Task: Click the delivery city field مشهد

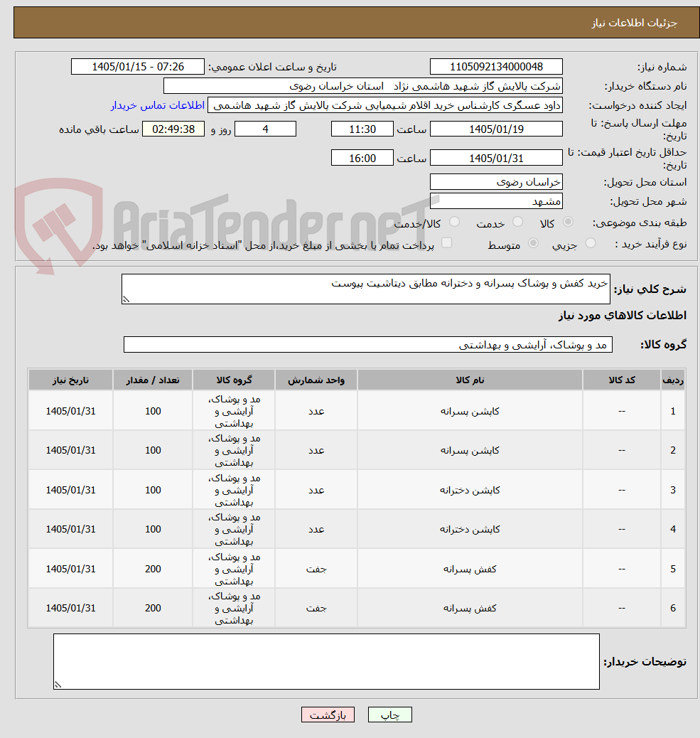Action: pyautogui.click(x=496, y=201)
